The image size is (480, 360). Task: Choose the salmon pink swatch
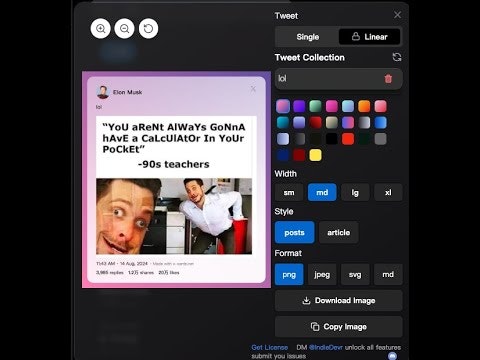pyautogui.click(x=380, y=106)
